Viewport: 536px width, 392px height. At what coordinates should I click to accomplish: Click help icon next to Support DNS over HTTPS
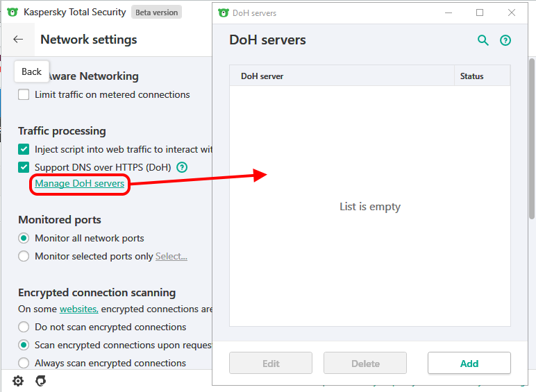pyautogui.click(x=182, y=167)
